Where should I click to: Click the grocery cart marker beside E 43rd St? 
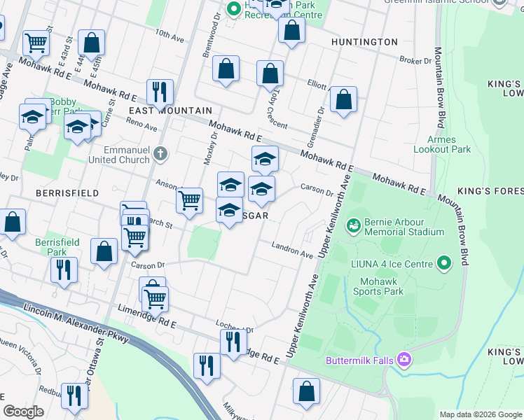36,45
